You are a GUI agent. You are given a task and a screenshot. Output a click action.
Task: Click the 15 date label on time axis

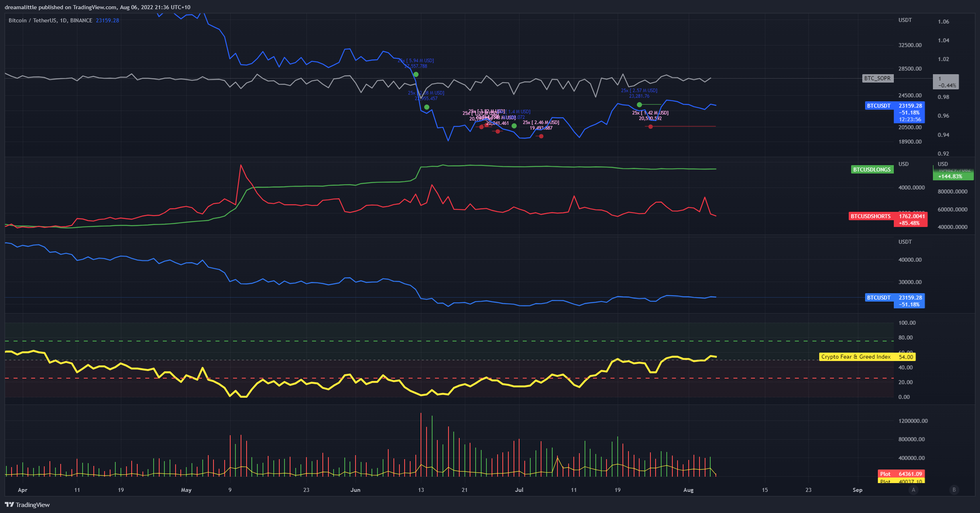[x=765, y=490]
